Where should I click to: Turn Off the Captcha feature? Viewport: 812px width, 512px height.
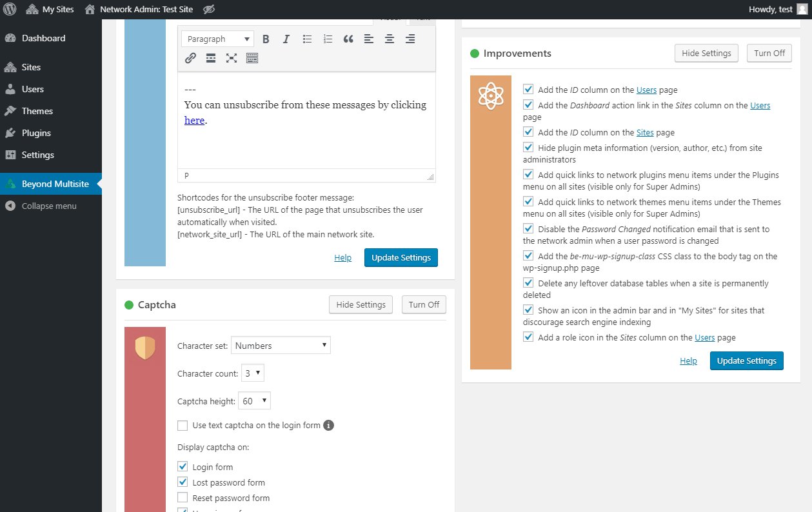(x=423, y=304)
